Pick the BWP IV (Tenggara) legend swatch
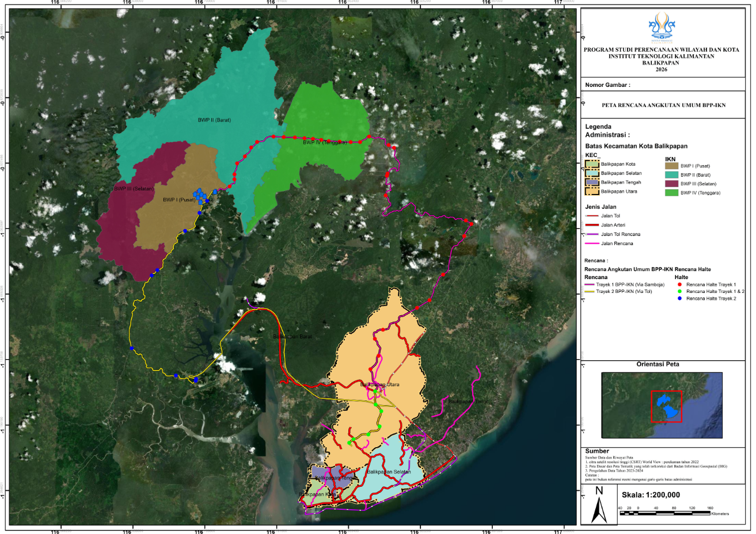 (671, 193)
